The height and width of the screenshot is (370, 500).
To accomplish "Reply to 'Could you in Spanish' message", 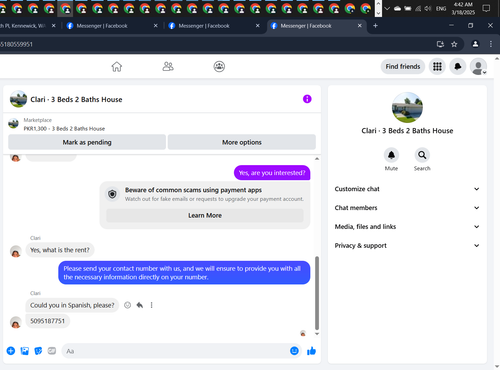I will tap(140, 305).
